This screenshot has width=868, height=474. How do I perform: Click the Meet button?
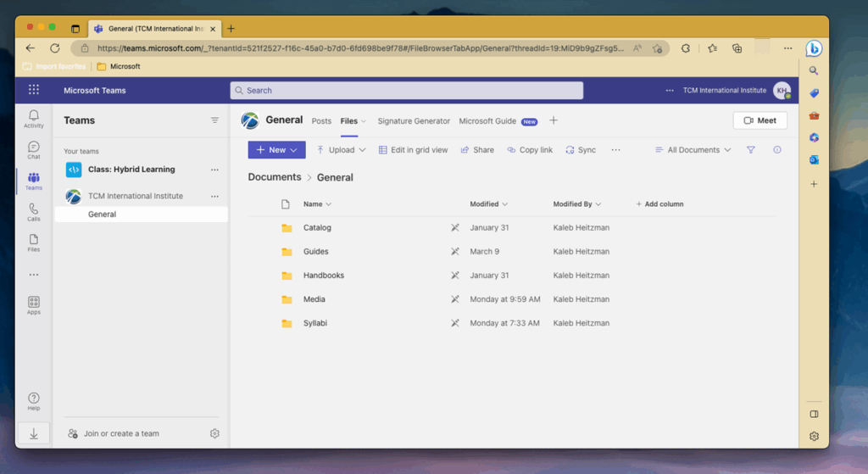[759, 120]
